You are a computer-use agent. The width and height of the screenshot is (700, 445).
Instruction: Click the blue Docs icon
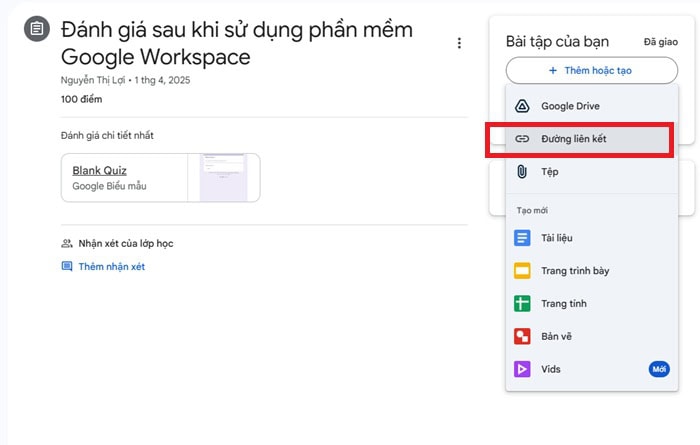point(522,238)
